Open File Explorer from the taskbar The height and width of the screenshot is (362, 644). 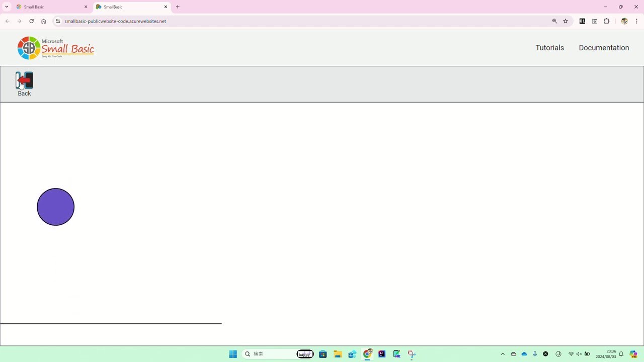click(x=338, y=354)
